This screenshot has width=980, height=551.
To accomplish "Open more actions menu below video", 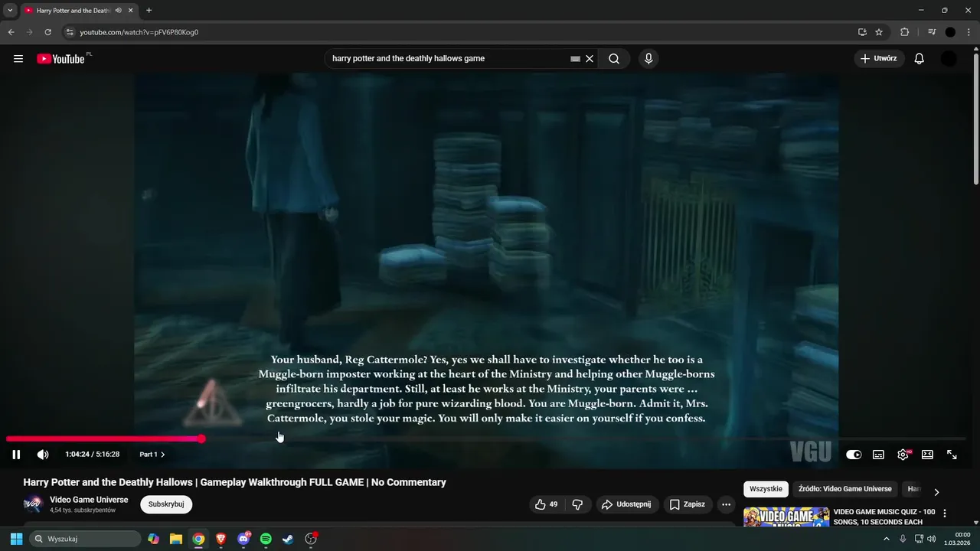I will [727, 504].
